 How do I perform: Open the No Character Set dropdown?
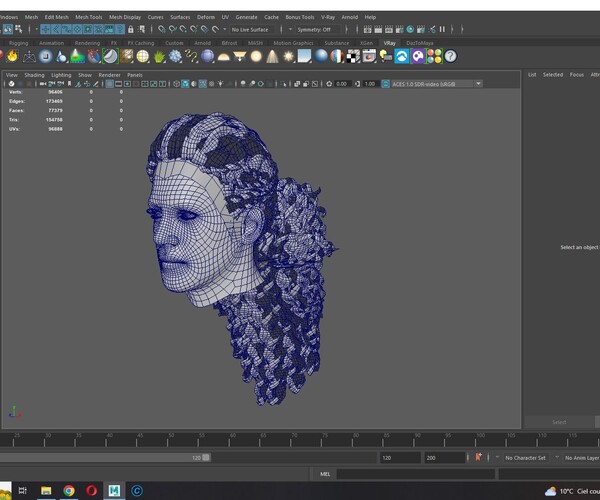[x=525, y=458]
